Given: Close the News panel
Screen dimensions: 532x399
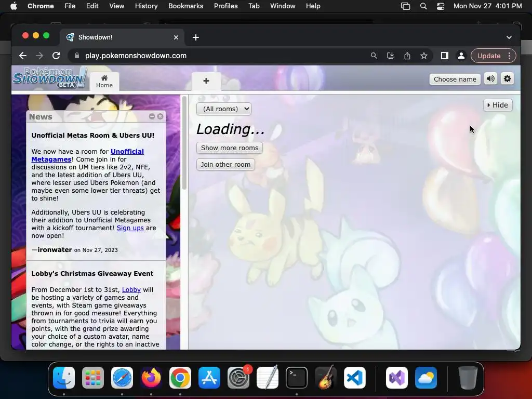Looking at the screenshot, I should coord(160,116).
